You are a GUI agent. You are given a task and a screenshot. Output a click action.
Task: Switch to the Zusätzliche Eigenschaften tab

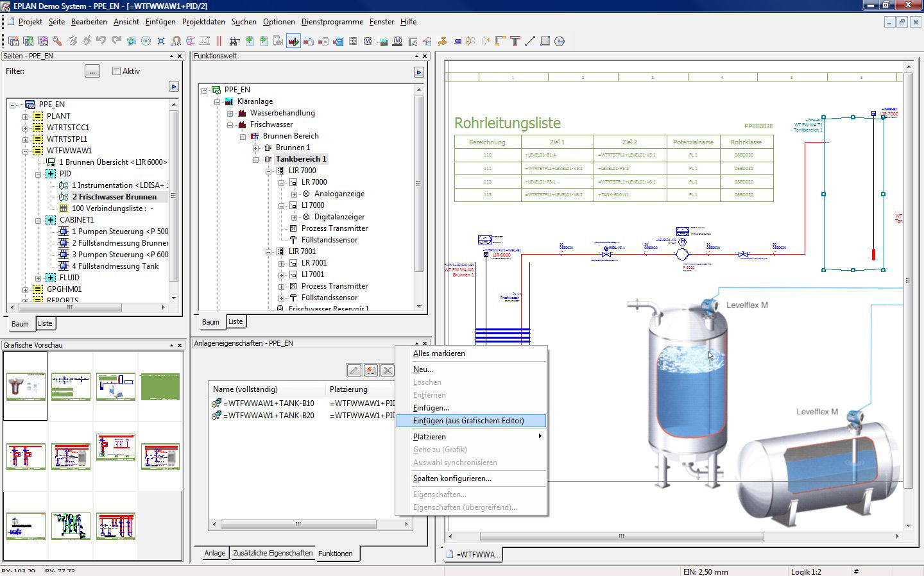coord(273,553)
